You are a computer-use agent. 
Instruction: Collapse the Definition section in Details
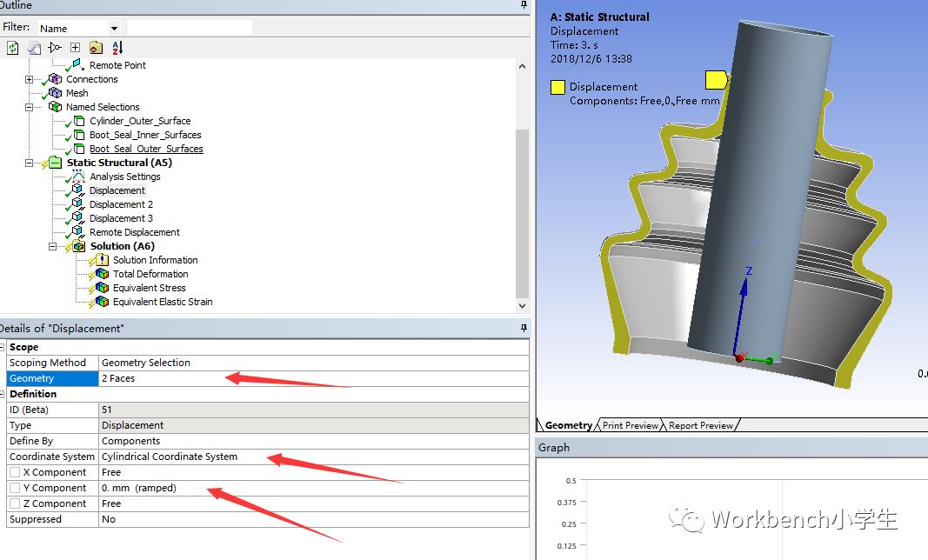(x=3, y=394)
